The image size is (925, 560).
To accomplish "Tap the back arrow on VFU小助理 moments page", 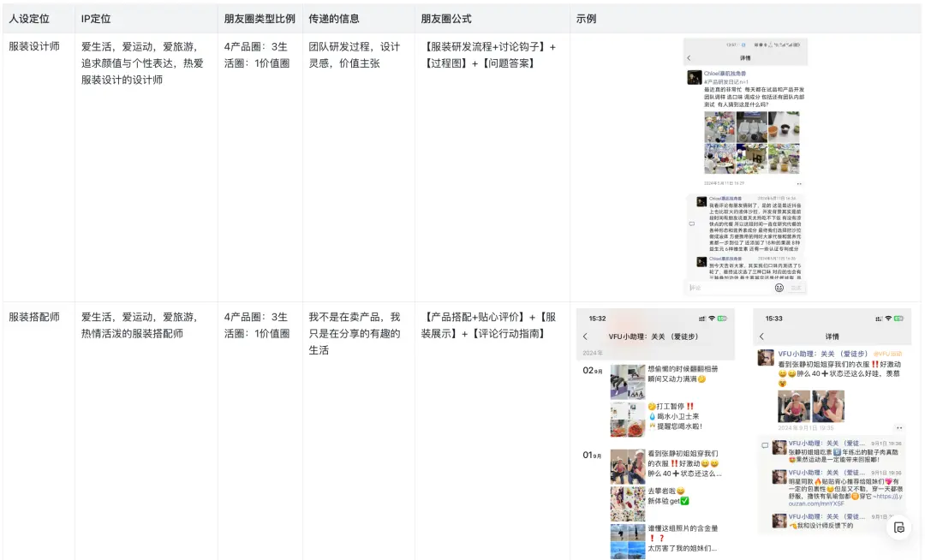I will click(585, 337).
